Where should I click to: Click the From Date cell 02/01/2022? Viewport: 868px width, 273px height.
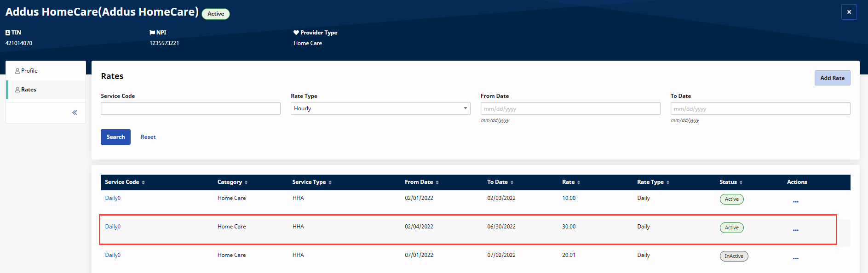coord(419,198)
